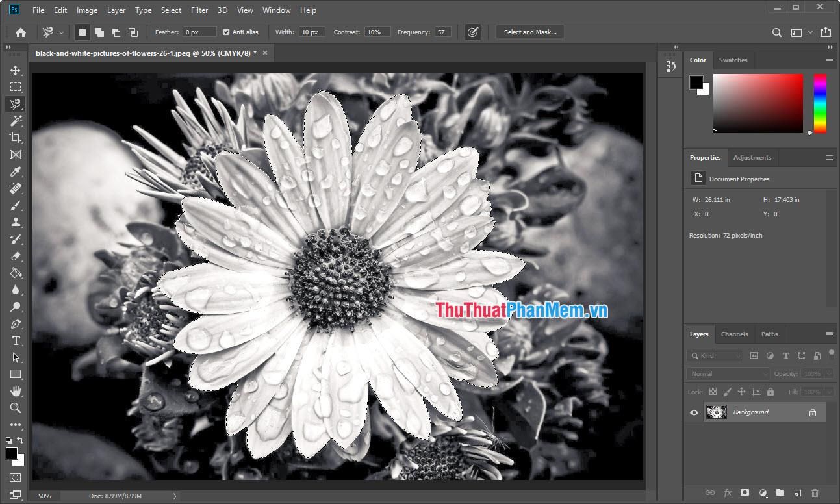
Task: Select the Hand tool
Action: [16, 390]
